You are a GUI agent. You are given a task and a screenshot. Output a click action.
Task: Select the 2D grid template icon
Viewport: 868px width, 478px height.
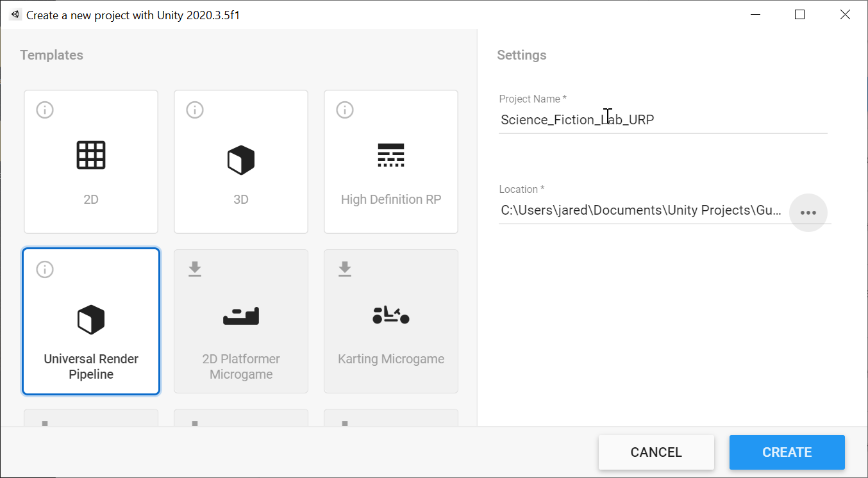pyautogui.click(x=91, y=155)
